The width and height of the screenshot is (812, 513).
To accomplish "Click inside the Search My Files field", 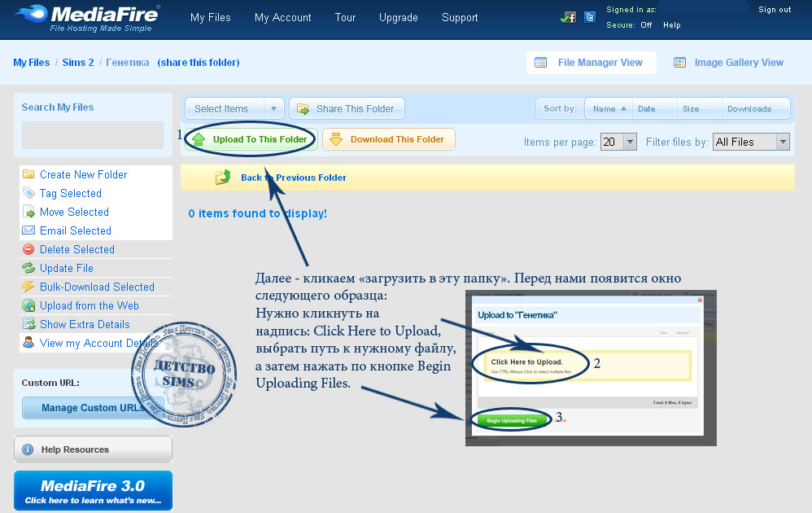I will 93,135.
